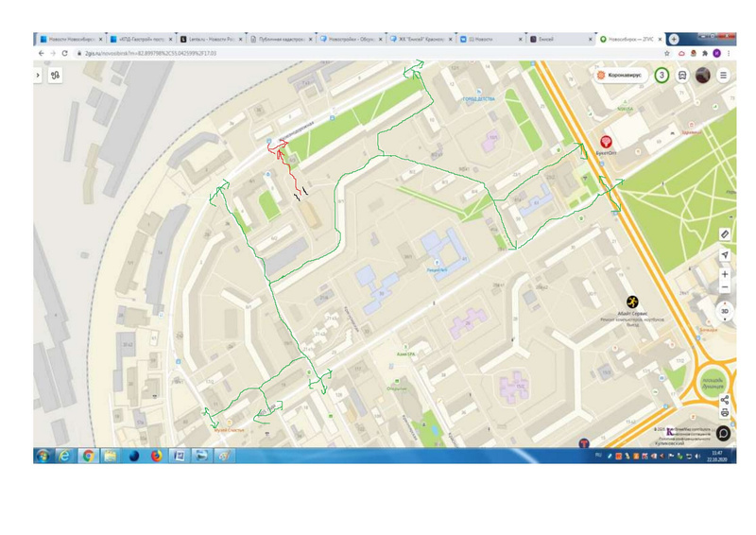This screenshot has width=756, height=535.
Task: Click the puzzle-piece extensions icon
Action: coord(705,53)
